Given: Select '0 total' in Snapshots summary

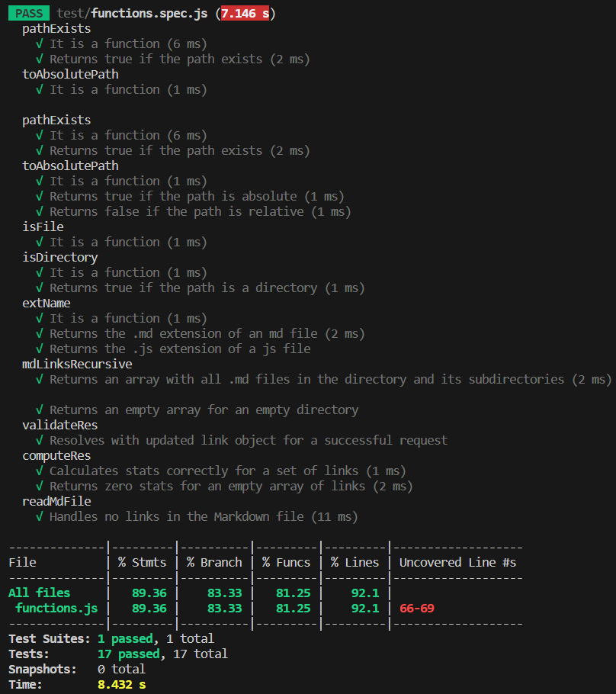Looking at the screenshot, I should (122, 670).
